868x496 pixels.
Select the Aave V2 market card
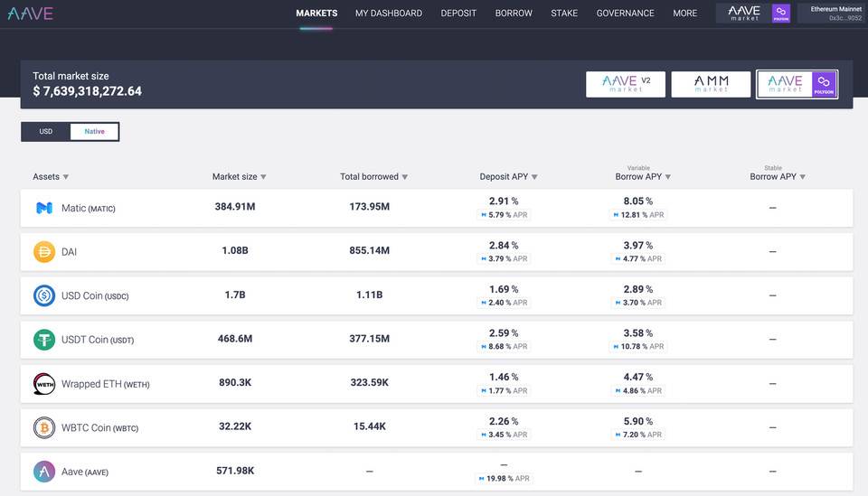pos(626,84)
